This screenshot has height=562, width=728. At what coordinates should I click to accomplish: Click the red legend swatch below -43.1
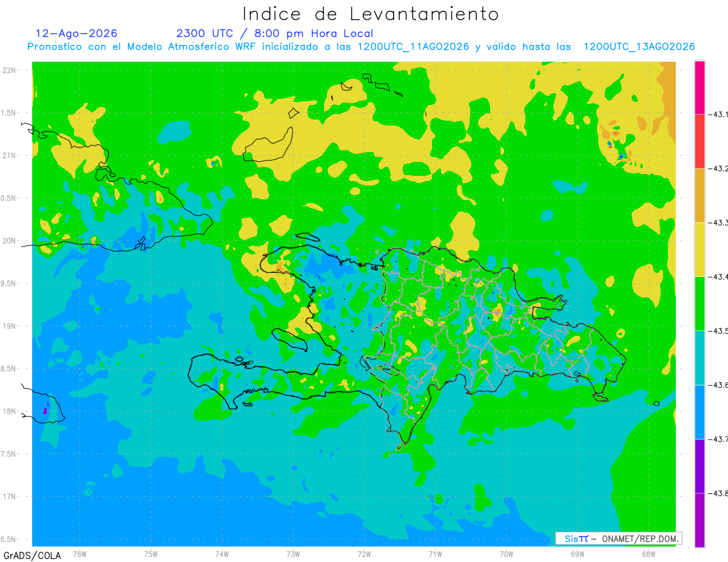coord(699,141)
